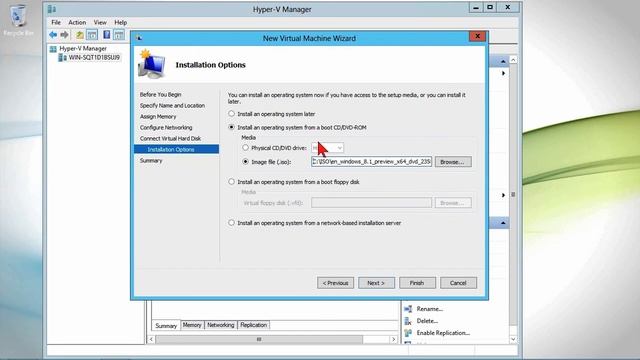
Task: Toggle the Show/Hide Console Tree toolbar icon
Action: [x=92, y=35]
